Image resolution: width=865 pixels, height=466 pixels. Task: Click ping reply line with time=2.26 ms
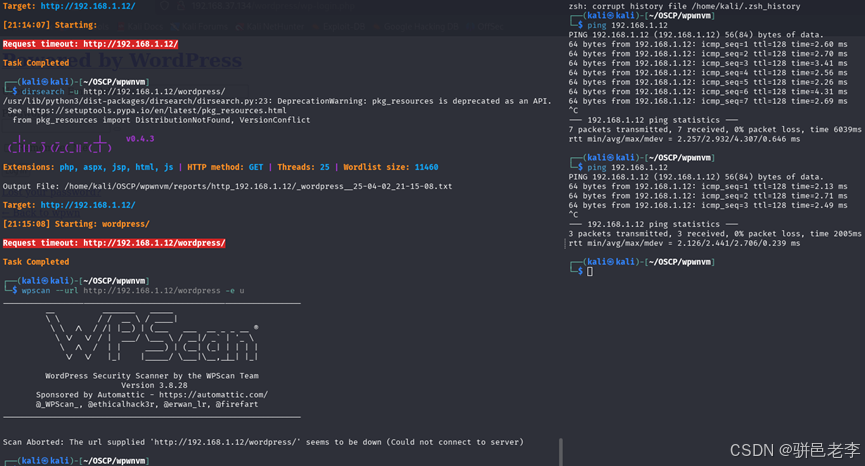[x=708, y=82]
